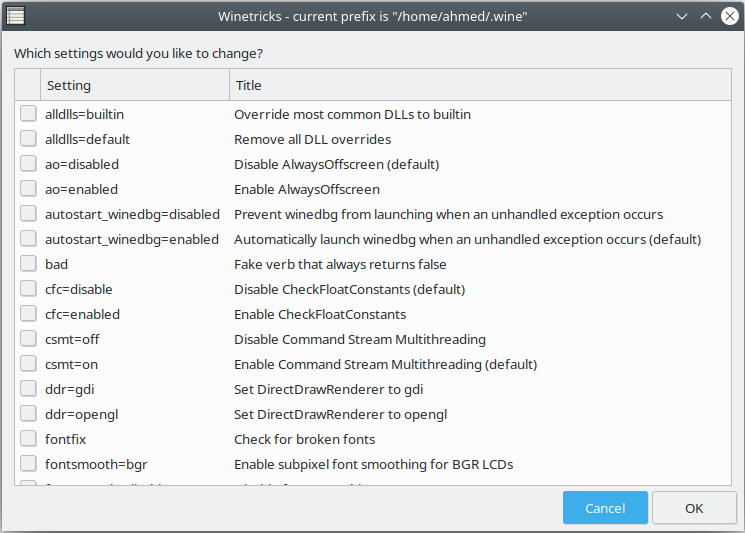Click the 'alldlls=builtin' setting name
Screen dimensions: 745x533
tap(84, 114)
